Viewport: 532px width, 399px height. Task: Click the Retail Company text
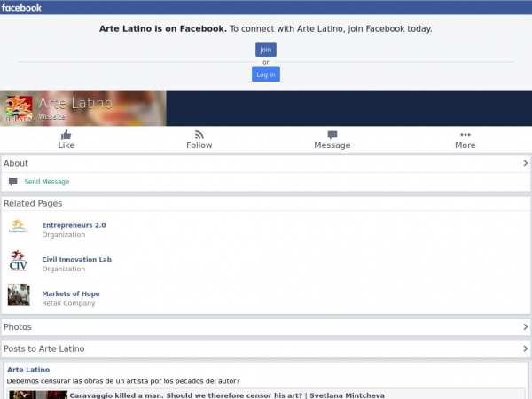68,303
